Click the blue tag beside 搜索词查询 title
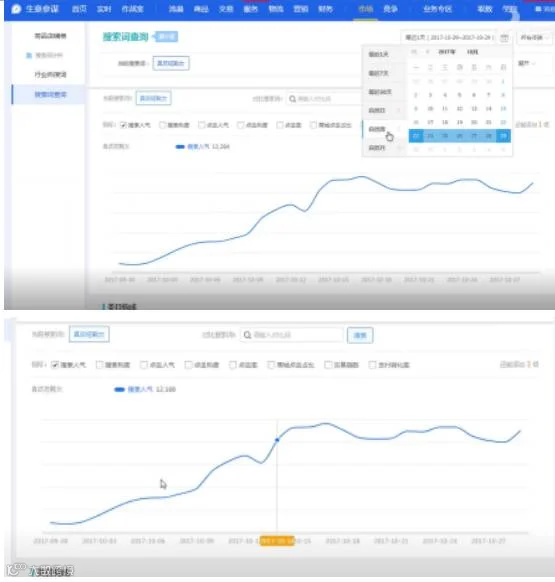 [166, 36]
